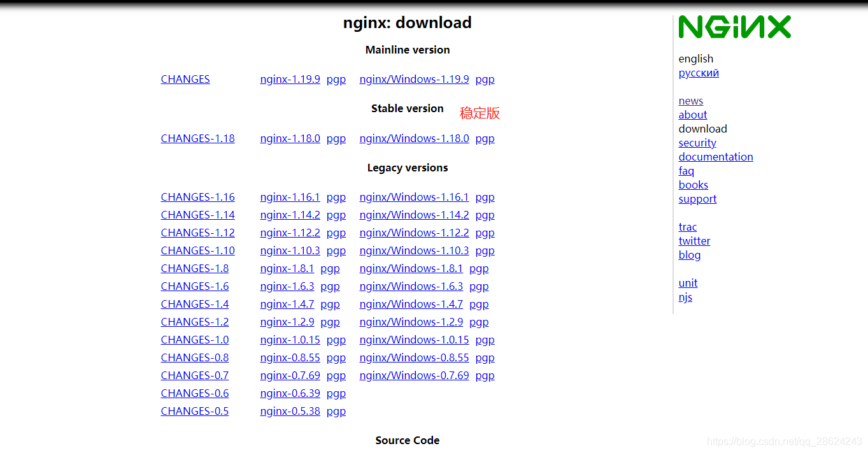
Task: Open CHANGES-0.8 link
Action: [x=195, y=357]
